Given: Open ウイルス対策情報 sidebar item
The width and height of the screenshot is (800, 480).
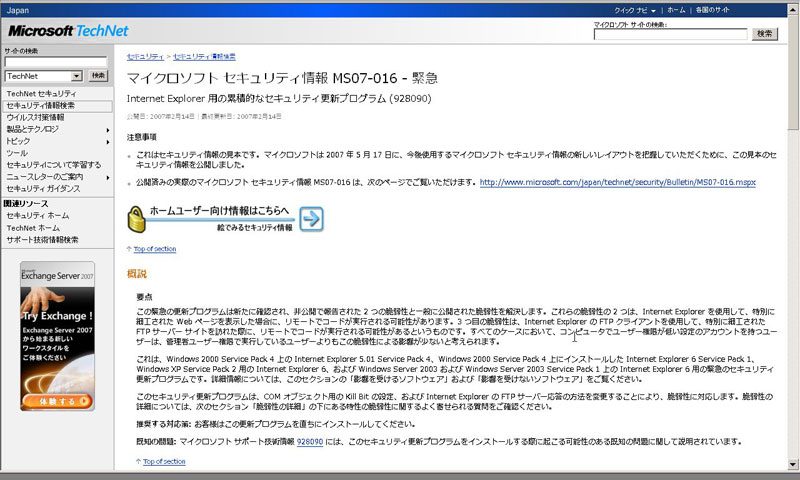Looking at the screenshot, I should [35, 117].
